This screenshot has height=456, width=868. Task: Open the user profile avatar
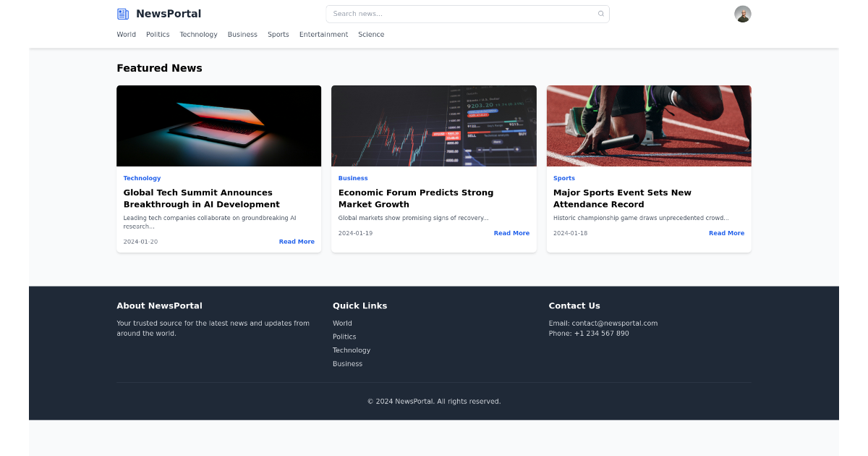click(x=742, y=13)
